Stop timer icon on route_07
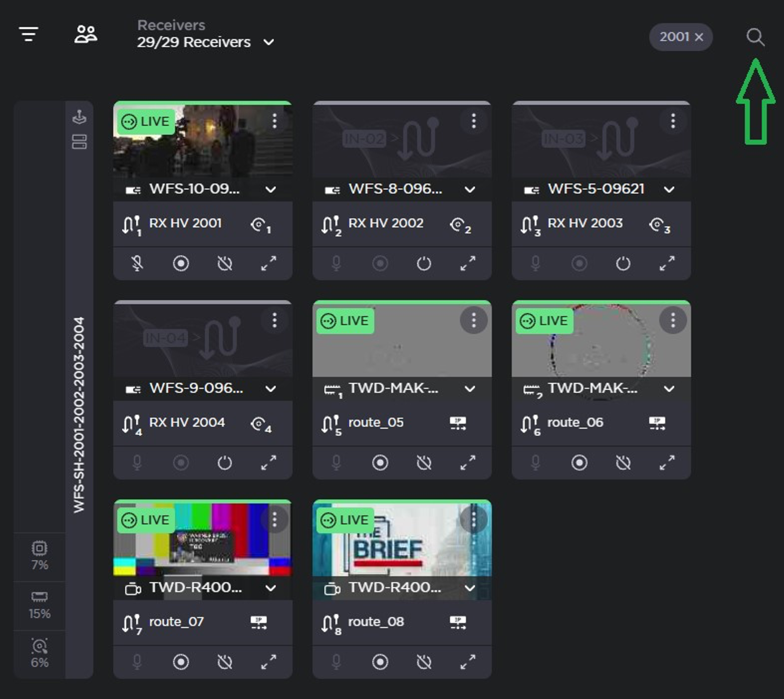This screenshot has height=699, width=784. 225,662
